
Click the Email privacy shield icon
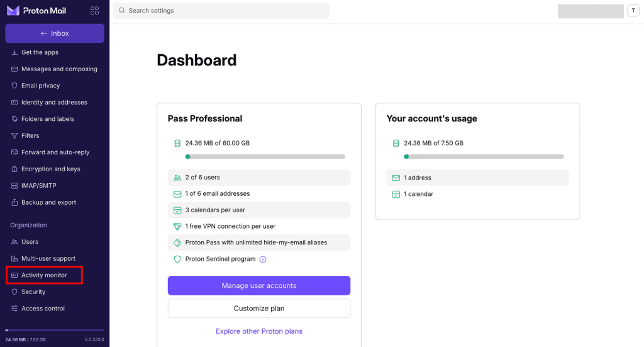pos(14,86)
